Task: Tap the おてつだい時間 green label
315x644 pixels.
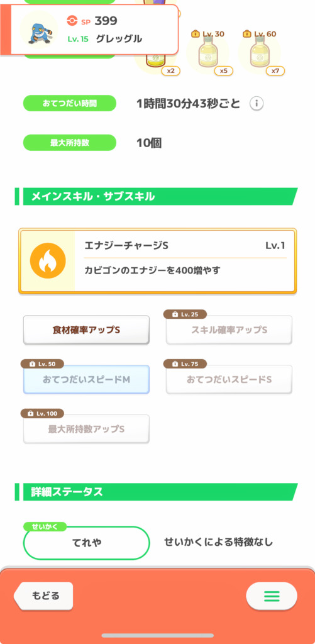Action: pyautogui.click(x=70, y=104)
